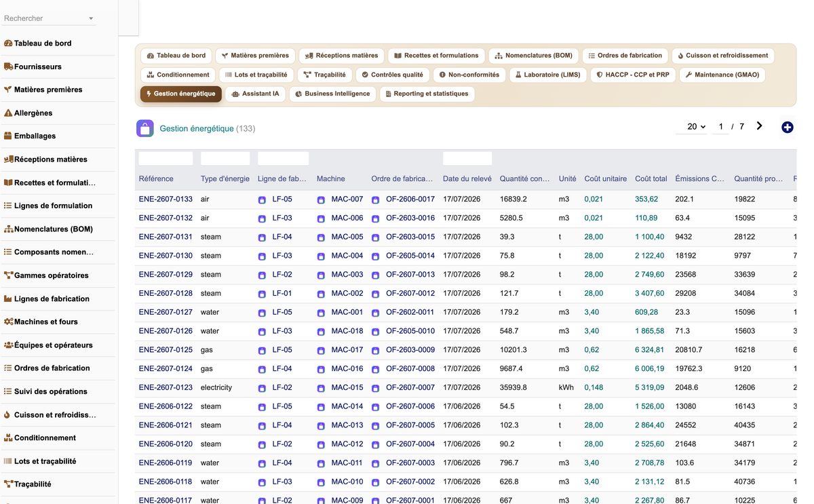Open the HACCP - CCP et PRP tab
The height and width of the screenshot is (504, 814).
(x=634, y=75)
